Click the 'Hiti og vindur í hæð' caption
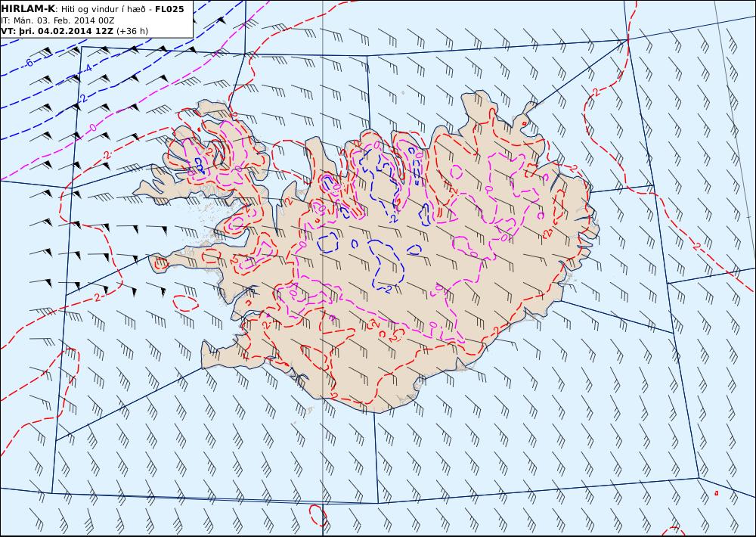The height and width of the screenshot is (537, 756). tap(104, 10)
